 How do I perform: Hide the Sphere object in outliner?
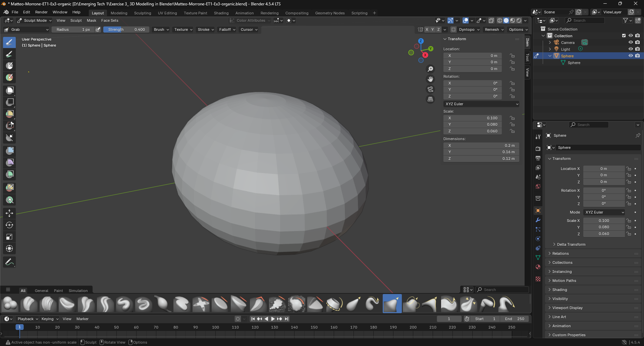point(631,56)
